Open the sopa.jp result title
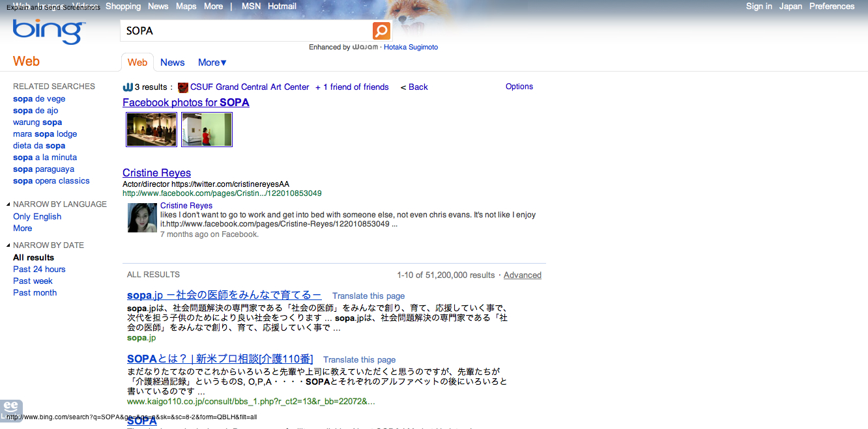 tap(224, 296)
